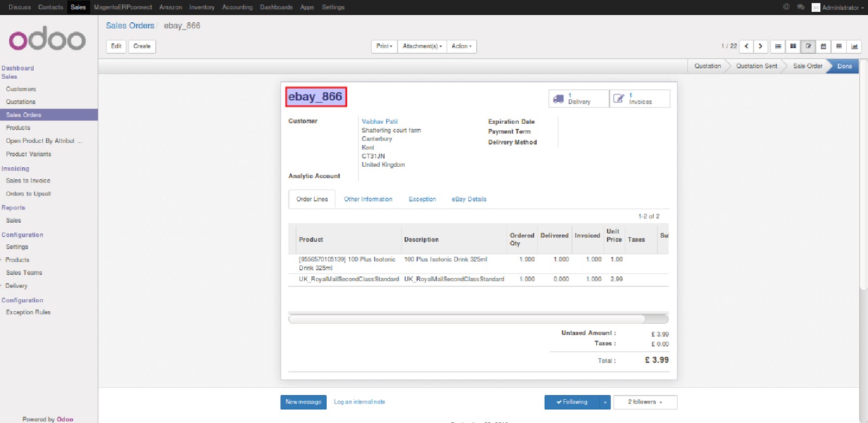Click the Done status stage
Screen dimensions: 868x423
tap(844, 66)
